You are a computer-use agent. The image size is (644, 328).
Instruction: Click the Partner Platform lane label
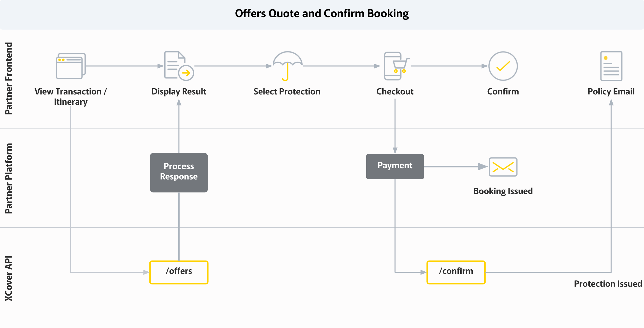tap(9, 178)
